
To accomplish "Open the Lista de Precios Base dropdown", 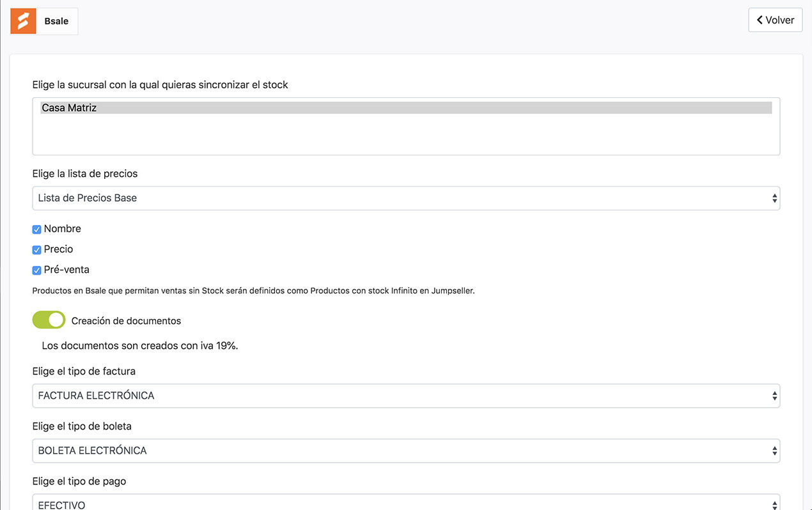I will click(x=406, y=198).
